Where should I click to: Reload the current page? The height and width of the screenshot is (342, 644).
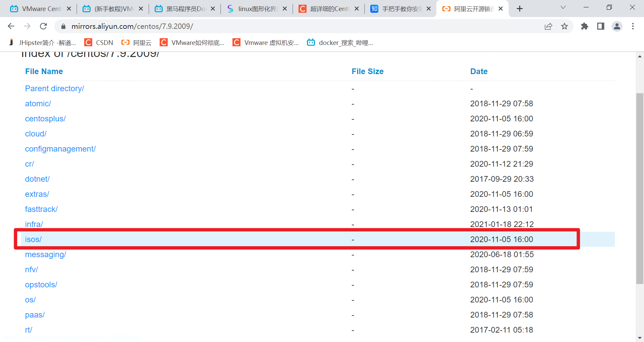click(43, 26)
